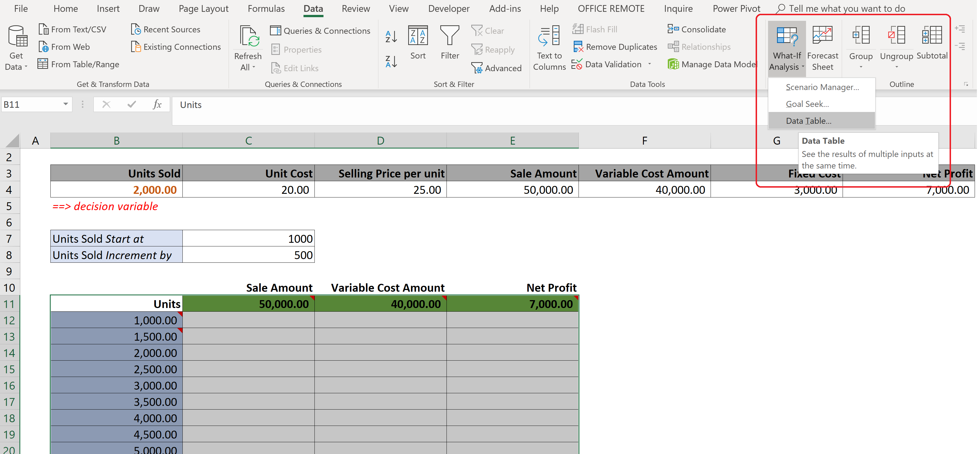The image size is (980, 454).
Task: Open Outline dialog launcher
Action: point(966,84)
